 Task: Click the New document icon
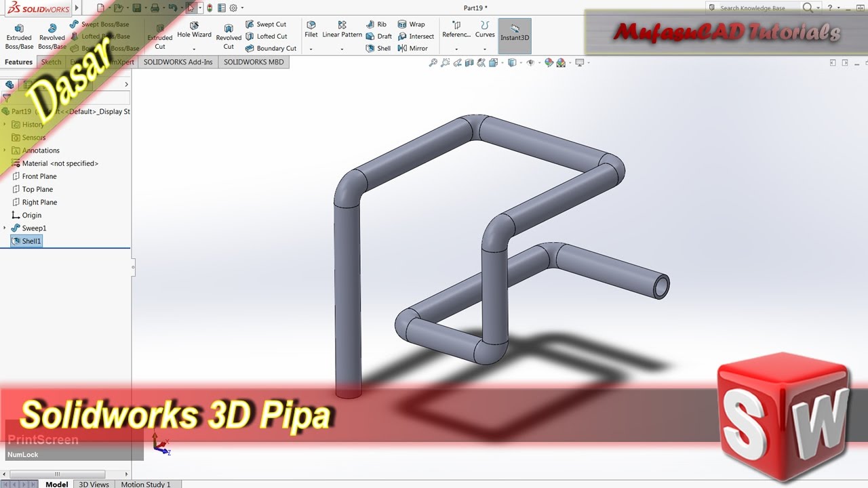click(101, 8)
